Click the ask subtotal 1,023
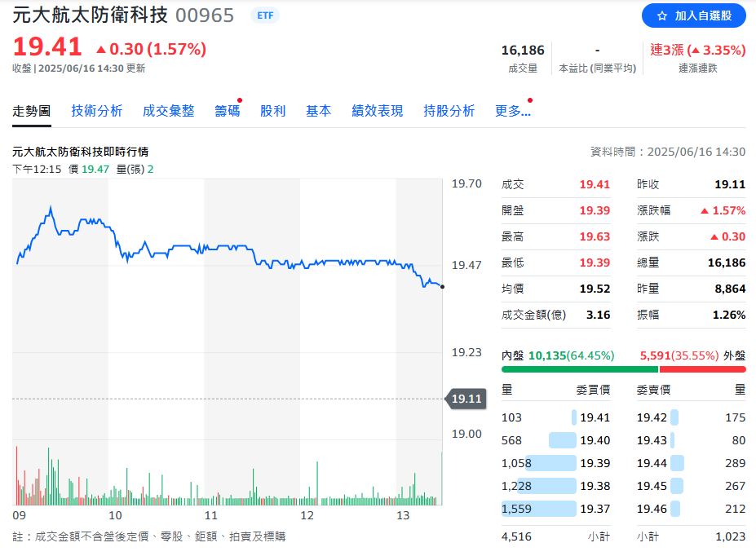Viewport: 756px width, 556px height. tap(731, 536)
